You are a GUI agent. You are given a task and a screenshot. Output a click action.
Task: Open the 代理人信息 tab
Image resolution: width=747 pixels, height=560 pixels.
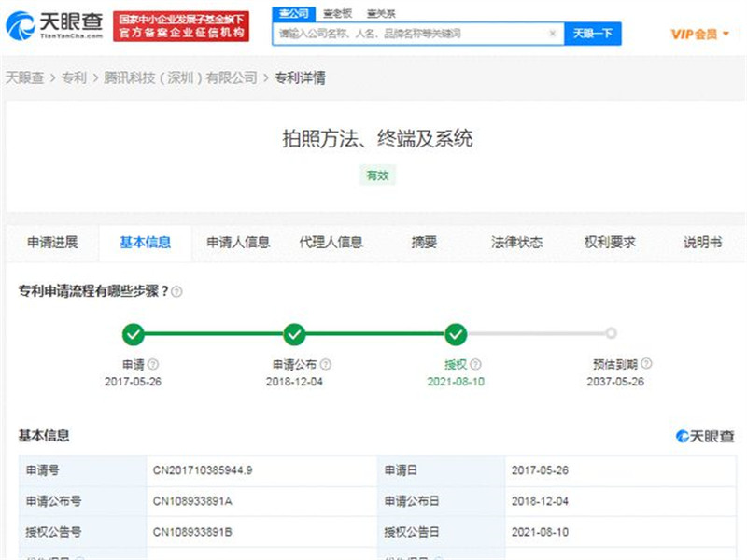click(x=331, y=243)
